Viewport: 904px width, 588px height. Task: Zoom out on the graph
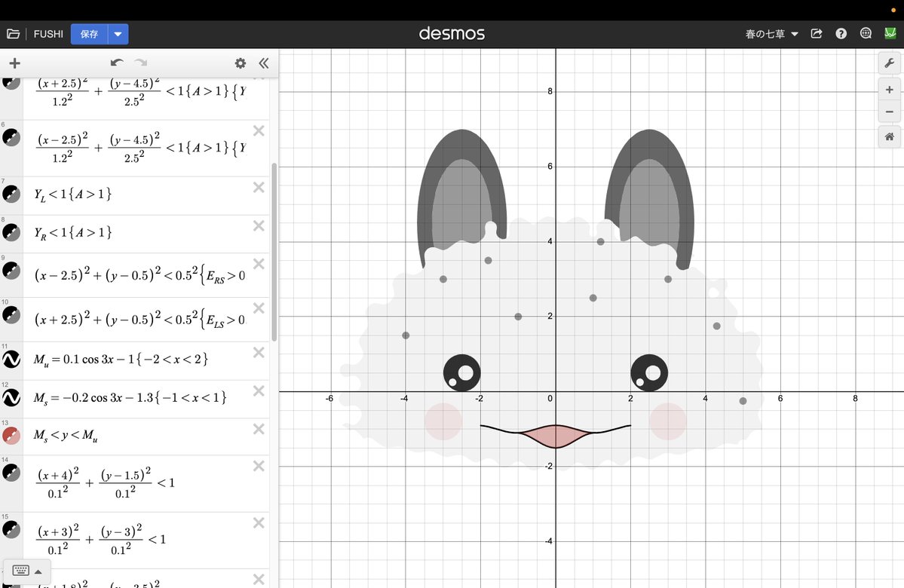click(889, 112)
